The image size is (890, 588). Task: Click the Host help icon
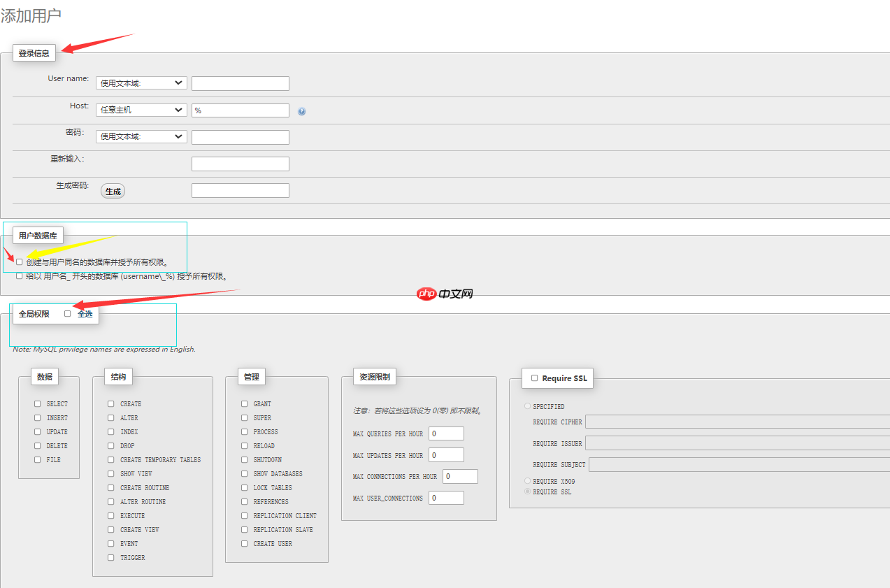[301, 111]
